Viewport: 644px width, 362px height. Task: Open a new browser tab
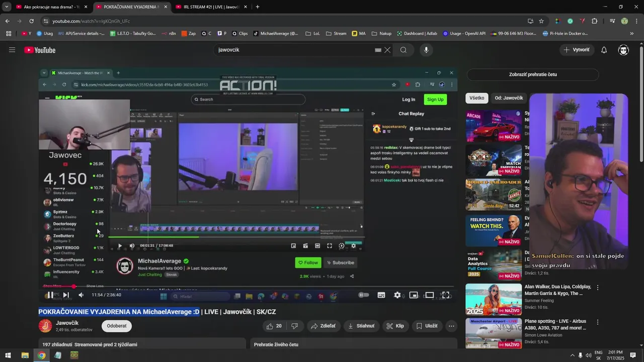[258, 7]
